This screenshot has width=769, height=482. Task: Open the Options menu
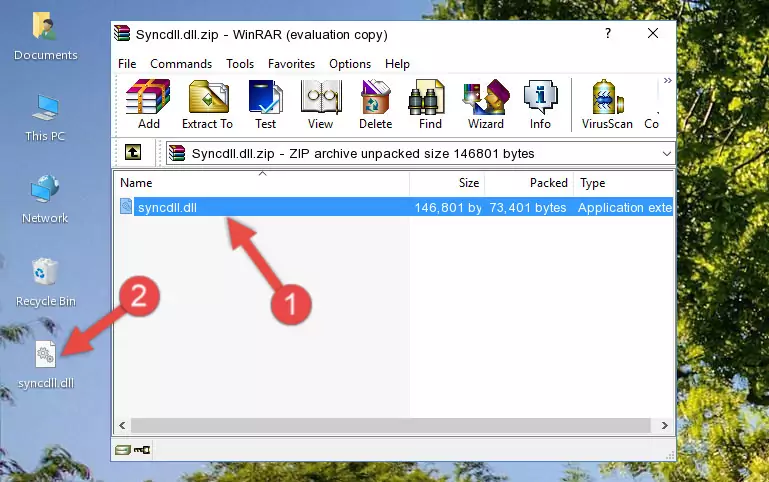[x=350, y=64]
